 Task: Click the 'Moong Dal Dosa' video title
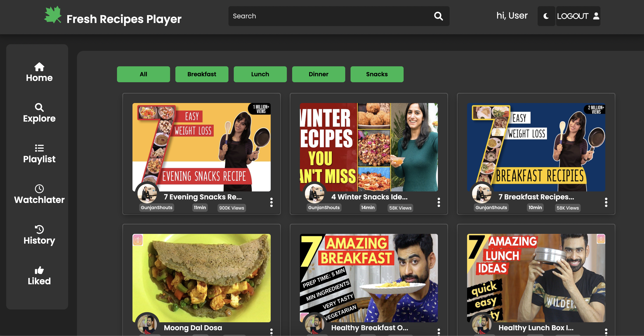coord(193,328)
